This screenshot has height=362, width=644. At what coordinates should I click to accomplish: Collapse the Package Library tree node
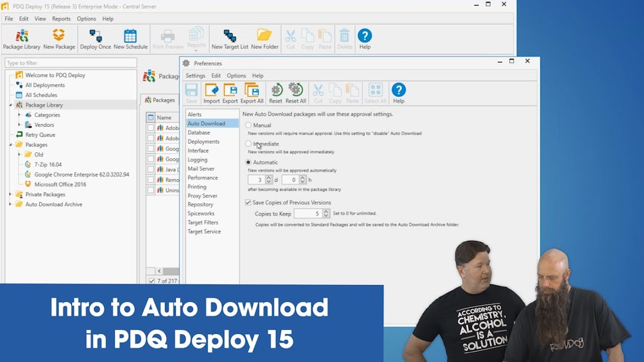click(x=11, y=105)
